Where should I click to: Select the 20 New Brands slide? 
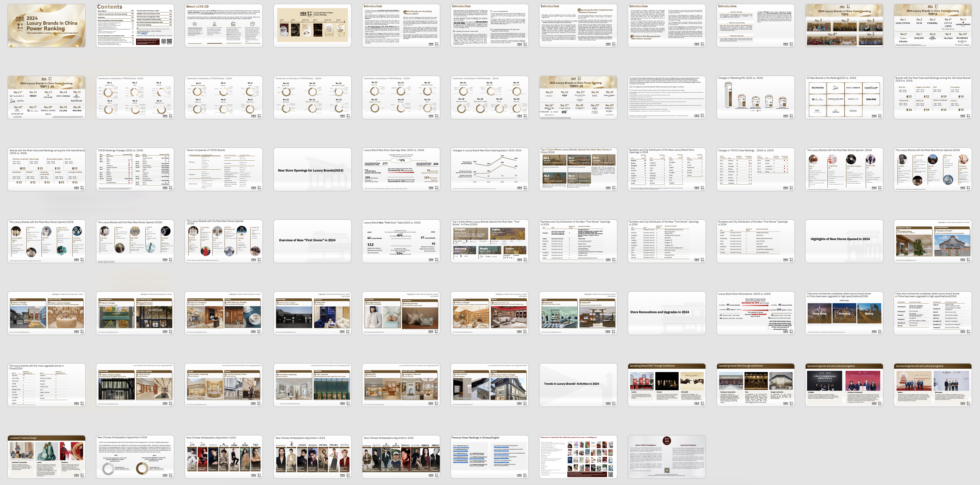pyautogui.click(x=844, y=98)
